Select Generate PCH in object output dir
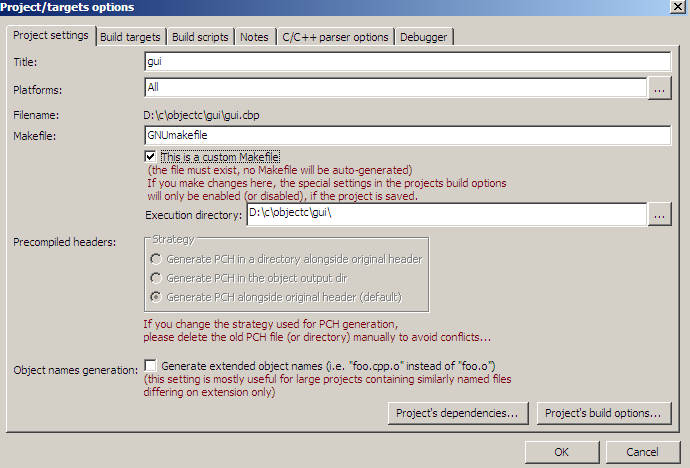The width and height of the screenshot is (690, 468). tap(156, 278)
